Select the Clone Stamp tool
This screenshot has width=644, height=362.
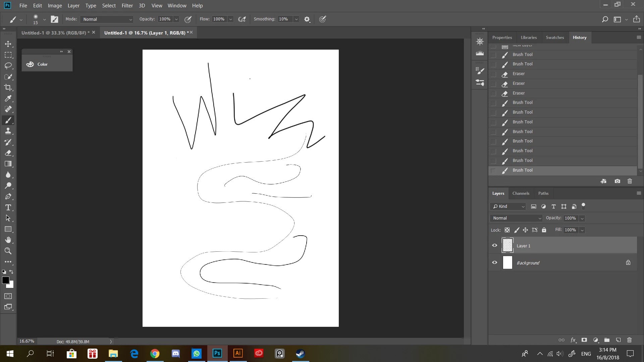pyautogui.click(x=8, y=131)
